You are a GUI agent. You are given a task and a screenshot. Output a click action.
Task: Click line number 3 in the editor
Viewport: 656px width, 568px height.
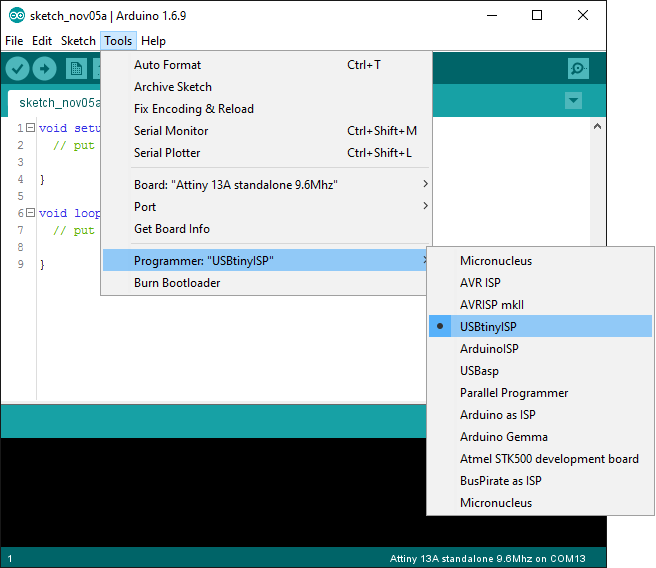(x=20, y=162)
